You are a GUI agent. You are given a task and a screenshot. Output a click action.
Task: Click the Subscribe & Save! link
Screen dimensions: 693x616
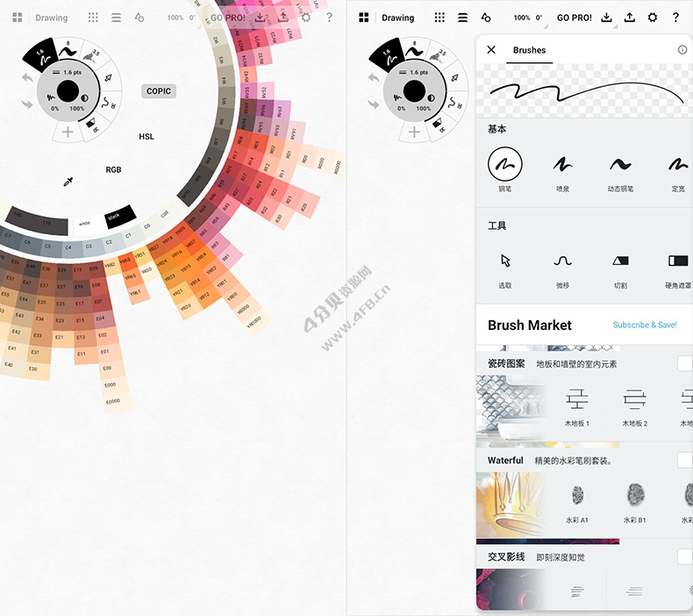pyautogui.click(x=645, y=325)
